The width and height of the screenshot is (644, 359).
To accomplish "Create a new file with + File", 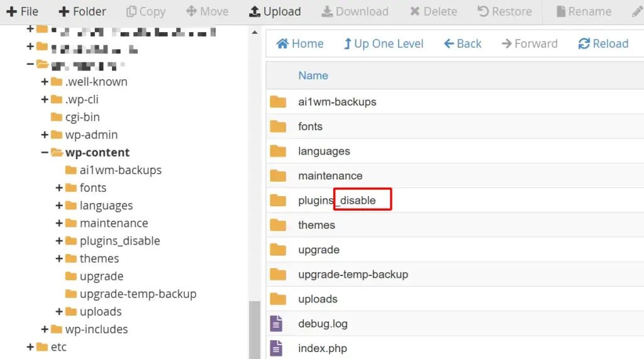I will pos(23,11).
